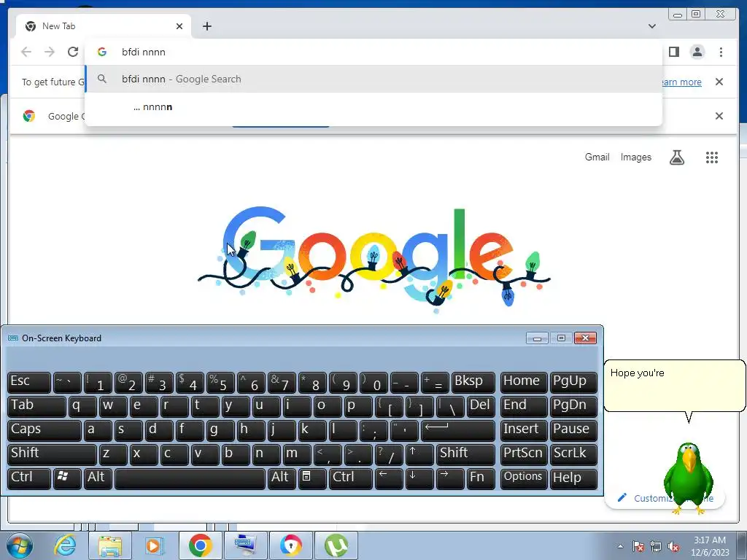The width and height of the screenshot is (747, 560).
Task: Select the New Tab tab
Action: tap(104, 26)
